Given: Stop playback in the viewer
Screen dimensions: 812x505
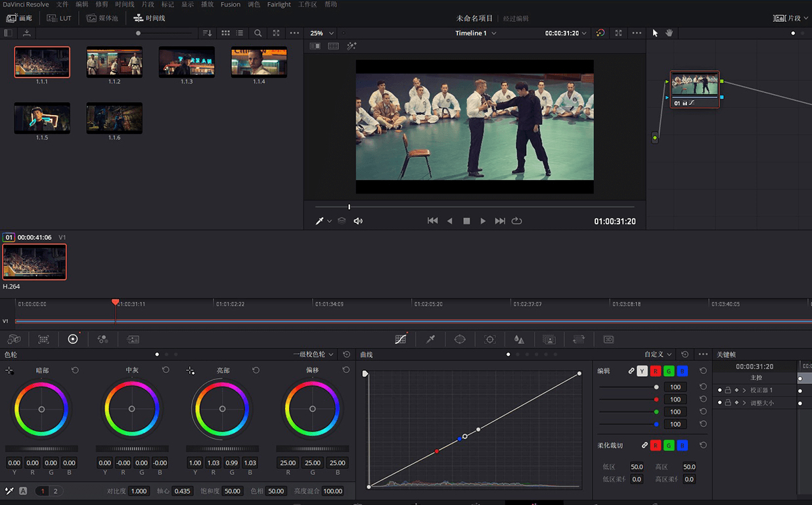Looking at the screenshot, I should 466,221.
